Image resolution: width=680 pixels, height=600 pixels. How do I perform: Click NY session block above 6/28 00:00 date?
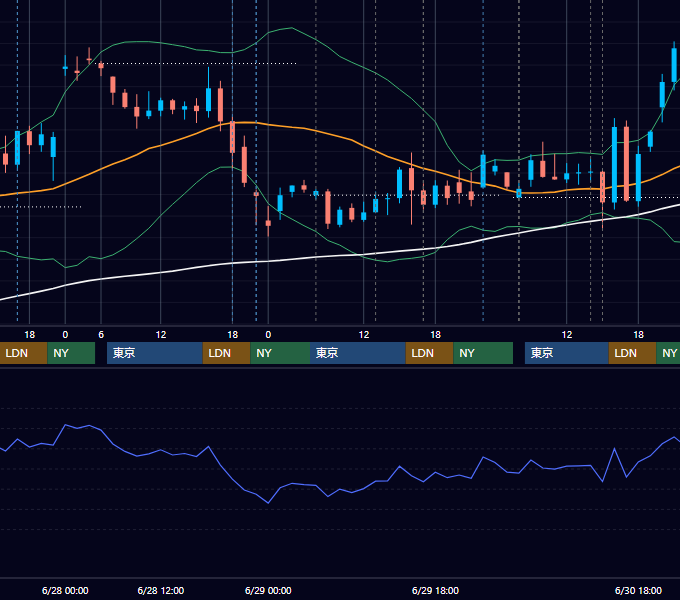71,353
